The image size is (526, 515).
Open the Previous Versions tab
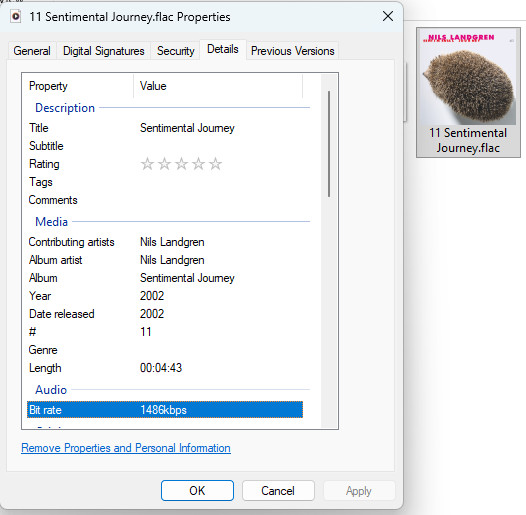(293, 51)
